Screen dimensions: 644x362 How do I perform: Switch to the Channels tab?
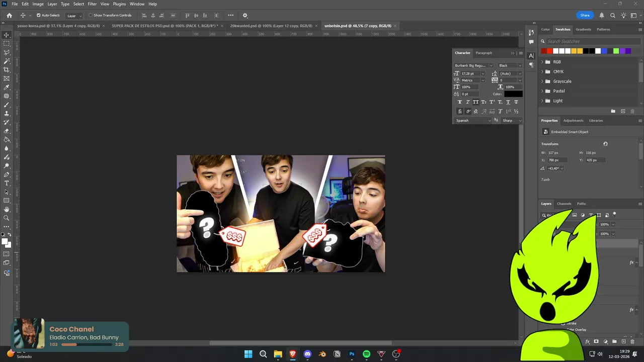click(x=564, y=204)
